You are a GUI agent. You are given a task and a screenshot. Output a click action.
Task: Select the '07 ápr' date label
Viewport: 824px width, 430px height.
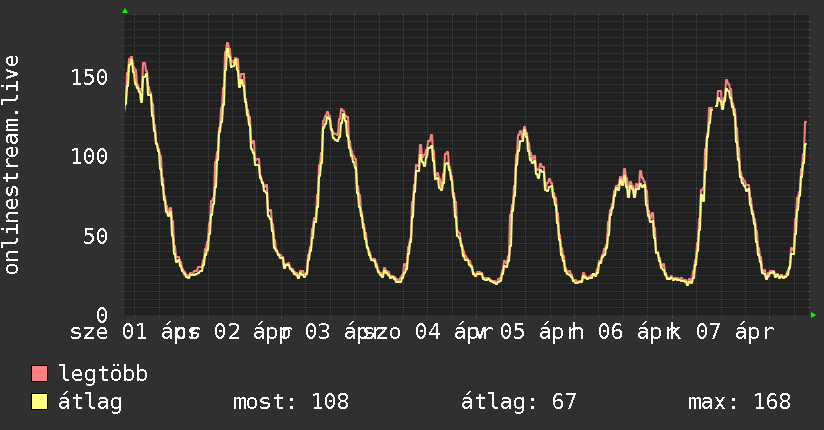pos(732,332)
